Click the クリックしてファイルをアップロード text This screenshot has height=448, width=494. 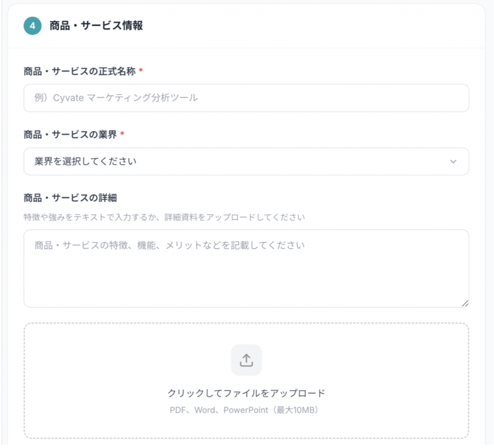tap(246, 393)
